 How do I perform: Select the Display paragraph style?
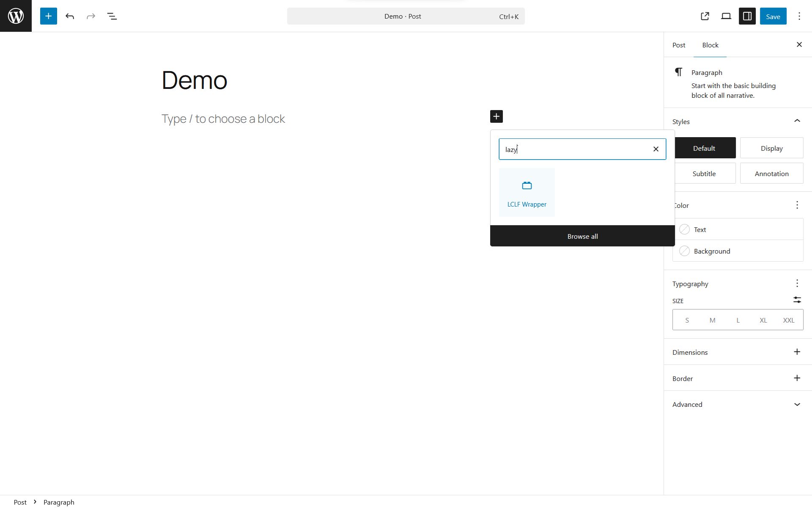tap(771, 148)
